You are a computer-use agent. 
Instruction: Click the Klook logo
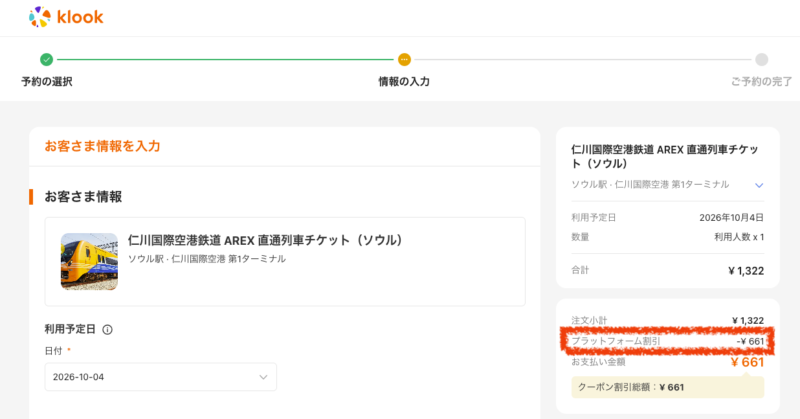(x=66, y=17)
